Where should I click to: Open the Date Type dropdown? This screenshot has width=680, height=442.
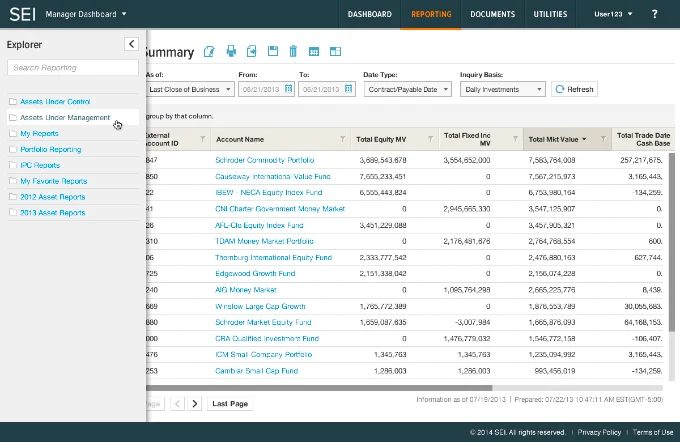pyautogui.click(x=408, y=89)
